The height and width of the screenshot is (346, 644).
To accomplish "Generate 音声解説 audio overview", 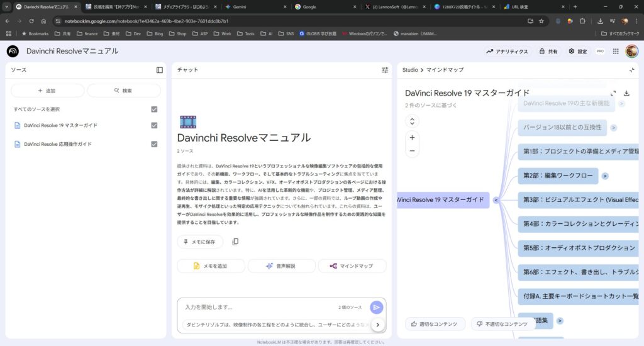I will coord(281,266).
